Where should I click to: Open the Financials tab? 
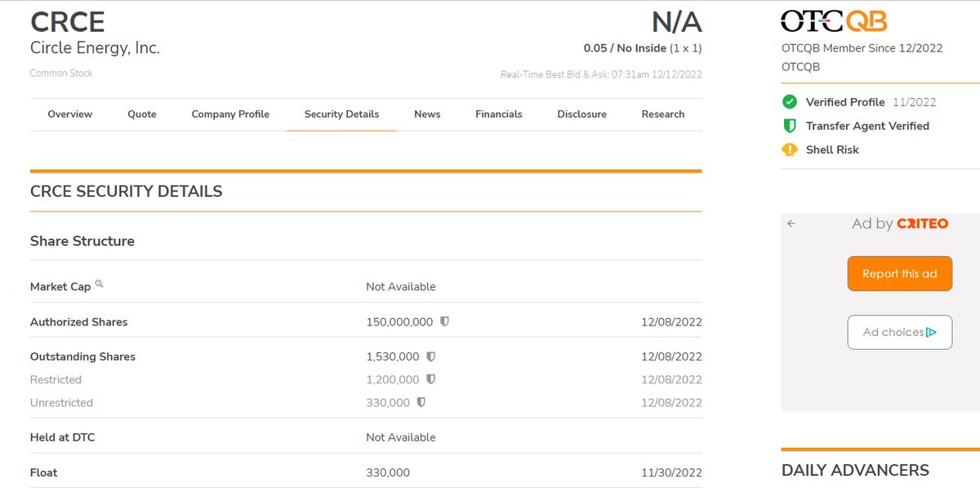coord(499,114)
